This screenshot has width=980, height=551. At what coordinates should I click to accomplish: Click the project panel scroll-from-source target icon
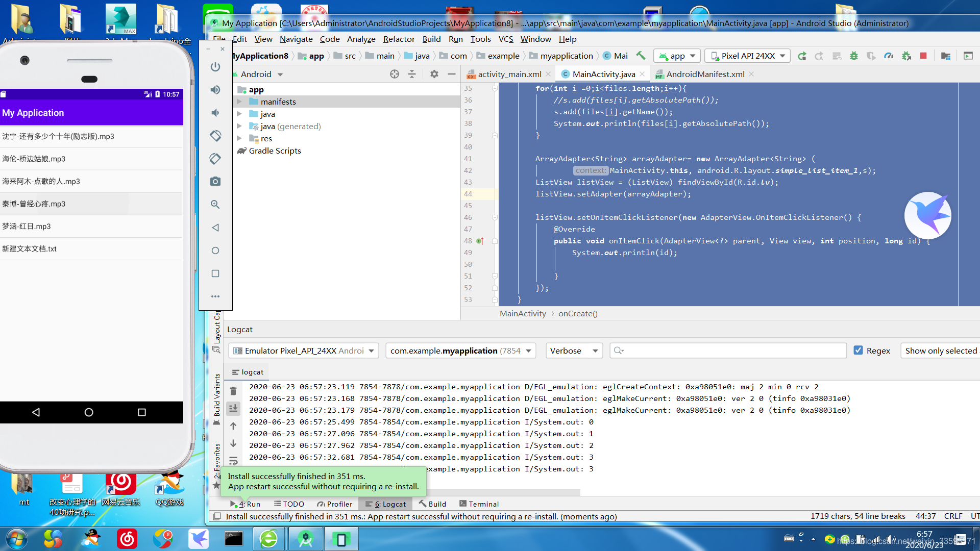click(395, 74)
